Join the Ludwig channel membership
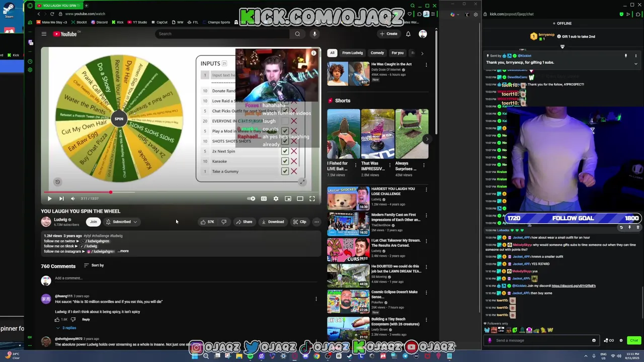The width and height of the screenshot is (644, 362). (93, 222)
